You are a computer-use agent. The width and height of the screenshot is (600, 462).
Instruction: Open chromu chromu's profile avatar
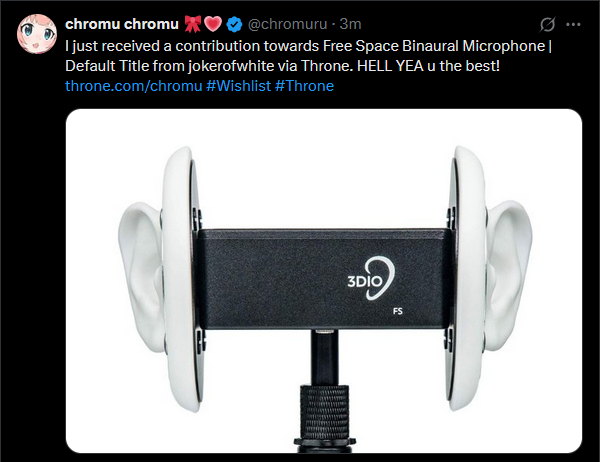point(37,34)
